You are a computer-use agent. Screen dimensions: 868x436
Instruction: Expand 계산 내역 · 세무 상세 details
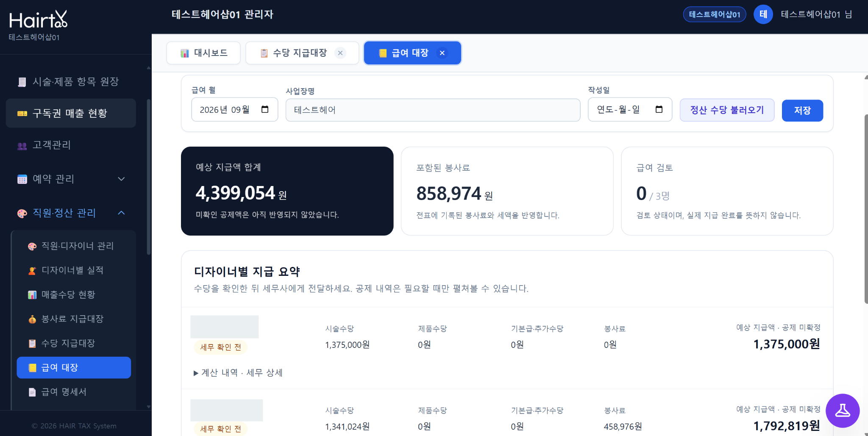click(x=238, y=373)
